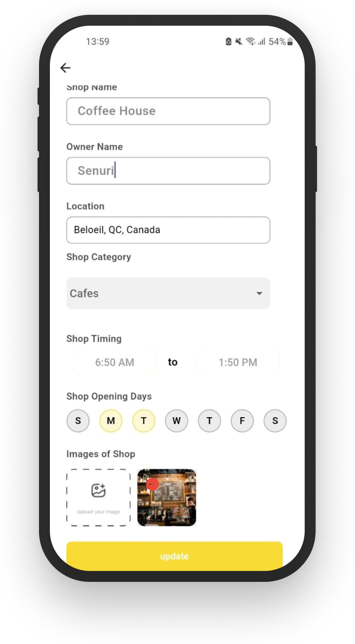Remove the shop photo via red badge
The width and height of the screenshot is (355, 644).
coord(152,484)
